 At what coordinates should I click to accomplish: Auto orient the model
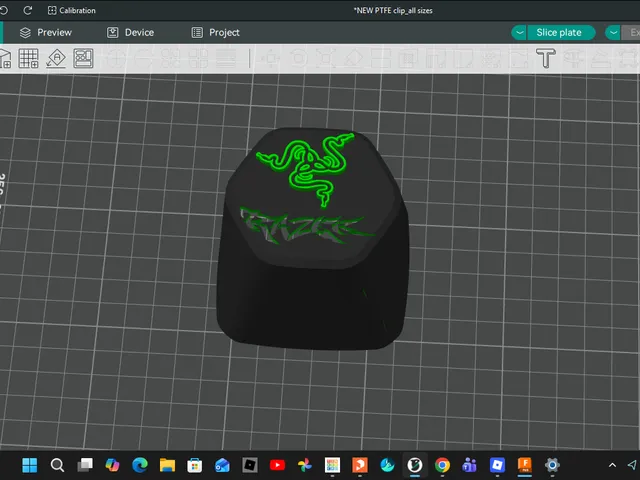pos(56,58)
